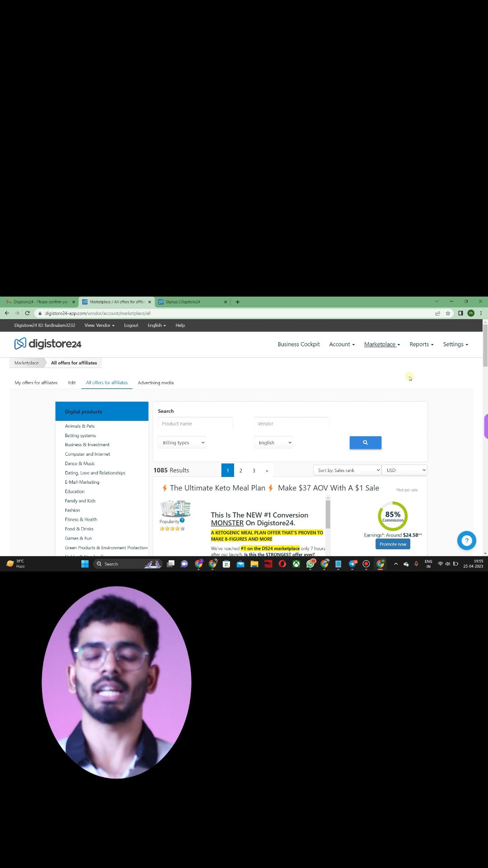Go to next results page arrow
The image size is (488, 868).
(267, 470)
